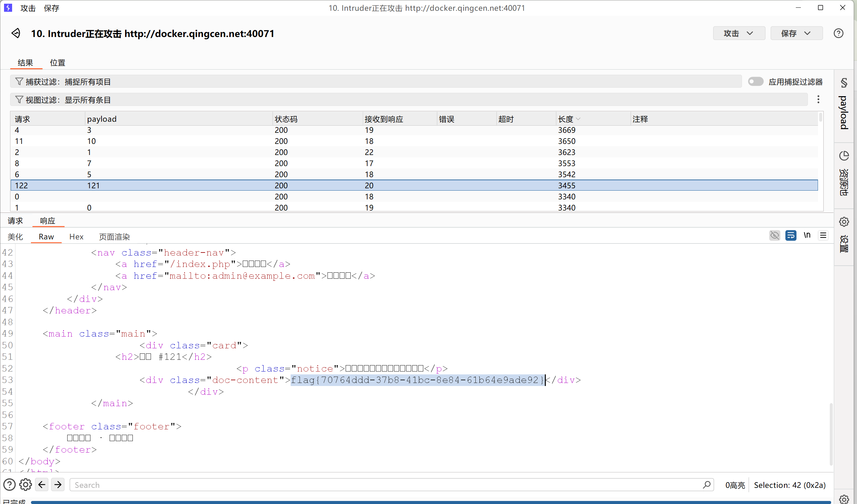
Task: Click the help question mark icon at top right
Action: 838,33
